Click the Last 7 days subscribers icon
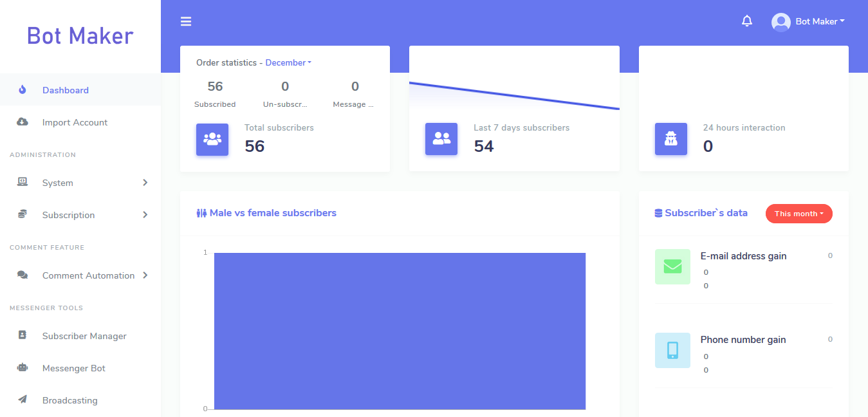 pos(441,139)
